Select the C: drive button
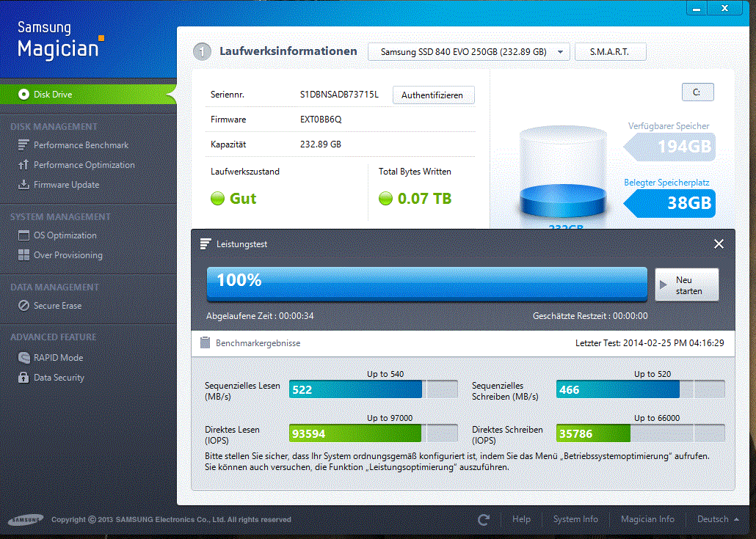 coord(697,92)
